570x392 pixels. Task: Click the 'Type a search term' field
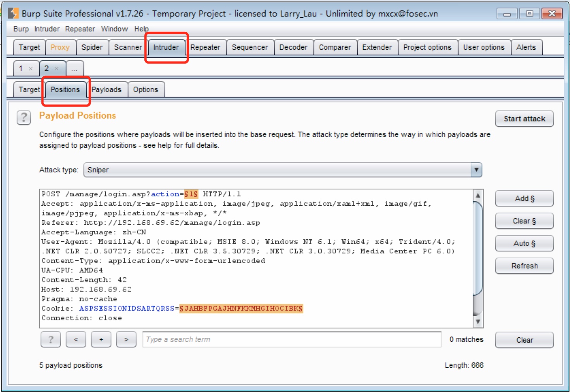[x=292, y=340]
